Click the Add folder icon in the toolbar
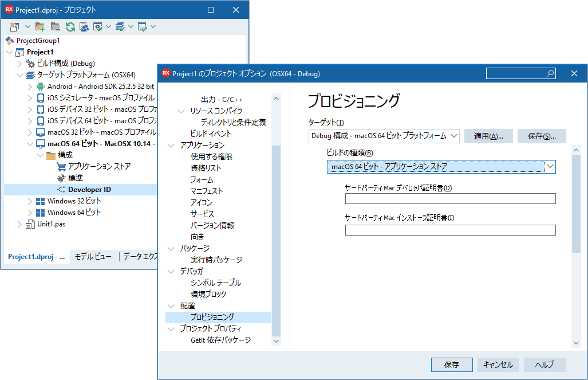The width and height of the screenshot is (588, 380). [x=40, y=27]
